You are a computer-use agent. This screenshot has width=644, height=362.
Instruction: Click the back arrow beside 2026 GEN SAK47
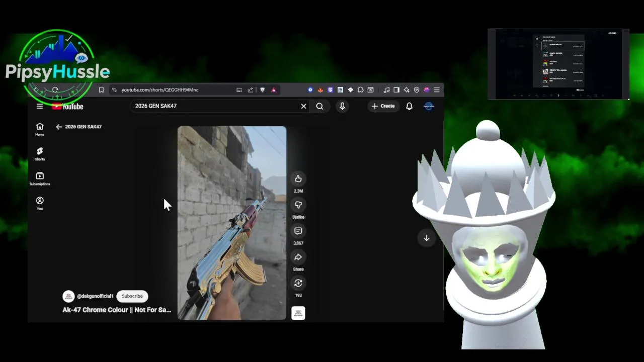(x=59, y=127)
